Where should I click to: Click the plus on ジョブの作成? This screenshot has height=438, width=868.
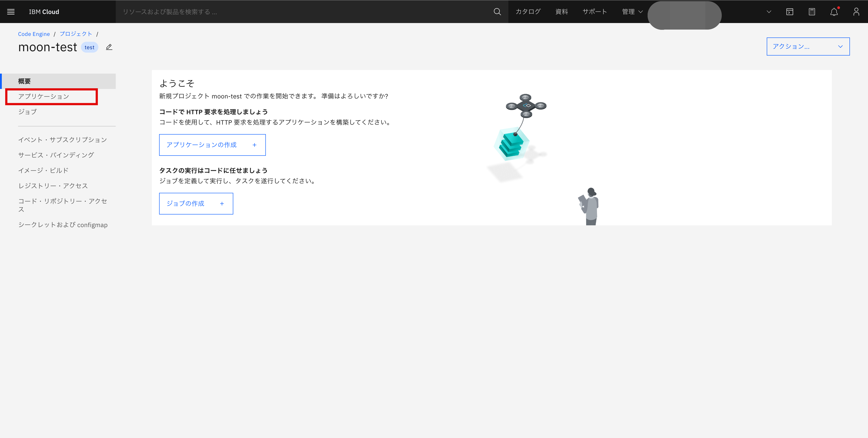click(x=222, y=203)
